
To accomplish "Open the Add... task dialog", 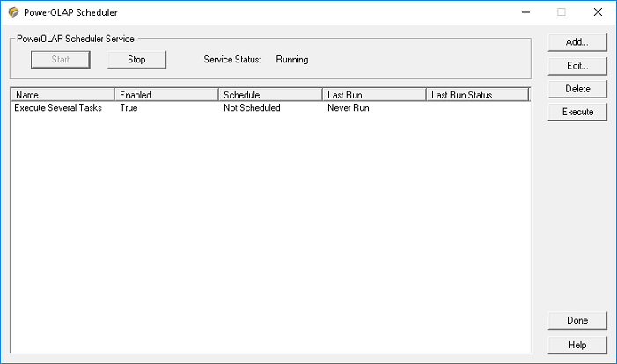I will 577,42.
